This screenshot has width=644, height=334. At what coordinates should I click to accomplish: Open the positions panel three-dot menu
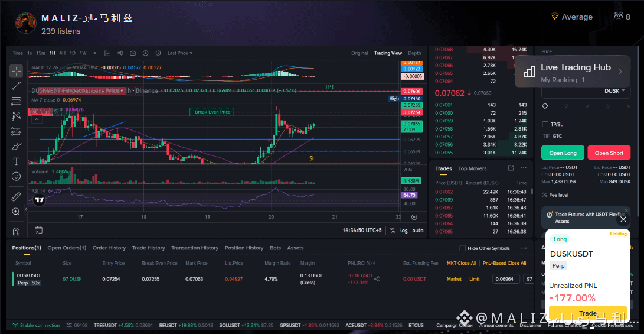(524, 248)
